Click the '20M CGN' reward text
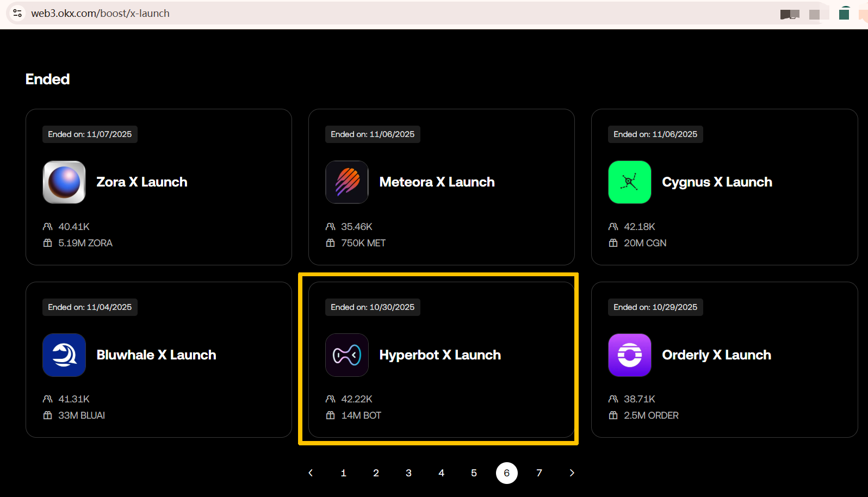 pyautogui.click(x=645, y=243)
